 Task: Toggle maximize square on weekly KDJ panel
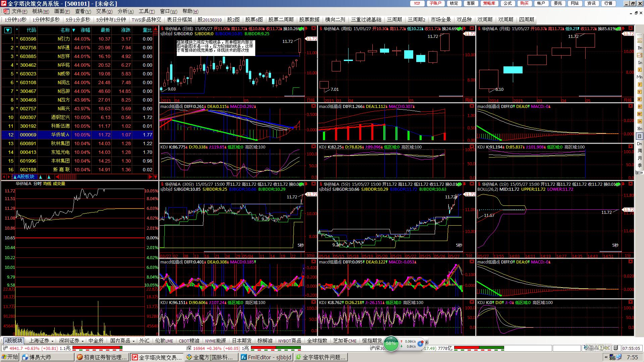coord(472,146)
